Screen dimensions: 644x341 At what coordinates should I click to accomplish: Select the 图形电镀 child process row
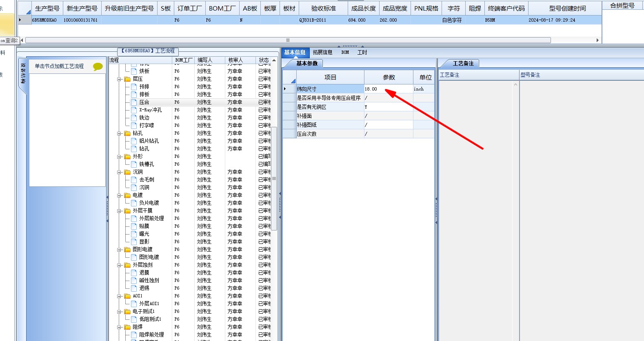click(x=149, y=257)
